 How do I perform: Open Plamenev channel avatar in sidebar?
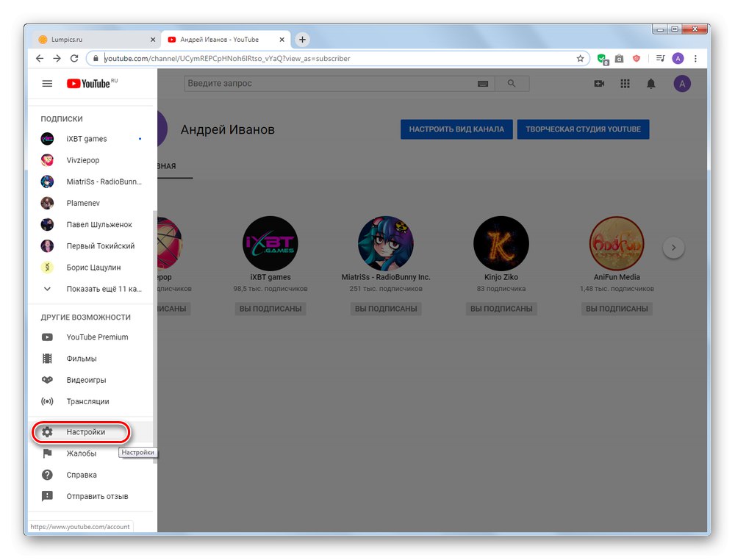click(x=47, y=203)
